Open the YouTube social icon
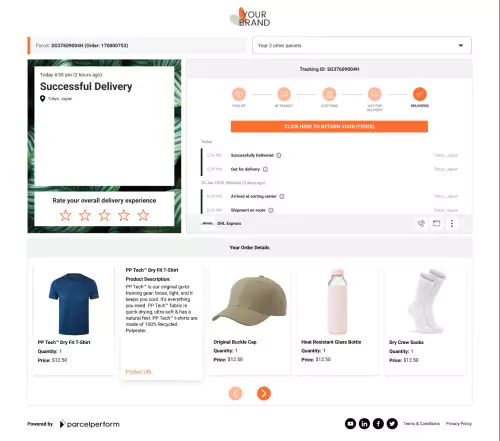Screen dimensions: 500x441 [x=350, y=424]
